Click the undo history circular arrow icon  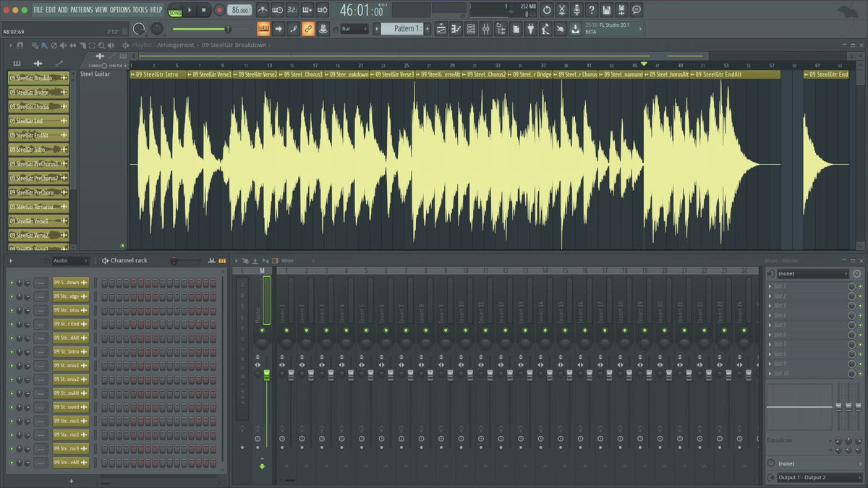tap(547, 10)
